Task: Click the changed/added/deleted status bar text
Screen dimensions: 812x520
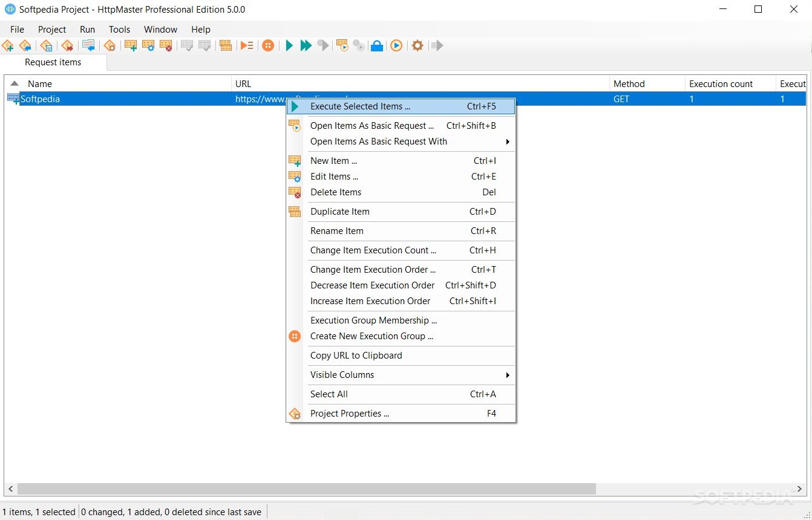Action: (x=171, y=512)
